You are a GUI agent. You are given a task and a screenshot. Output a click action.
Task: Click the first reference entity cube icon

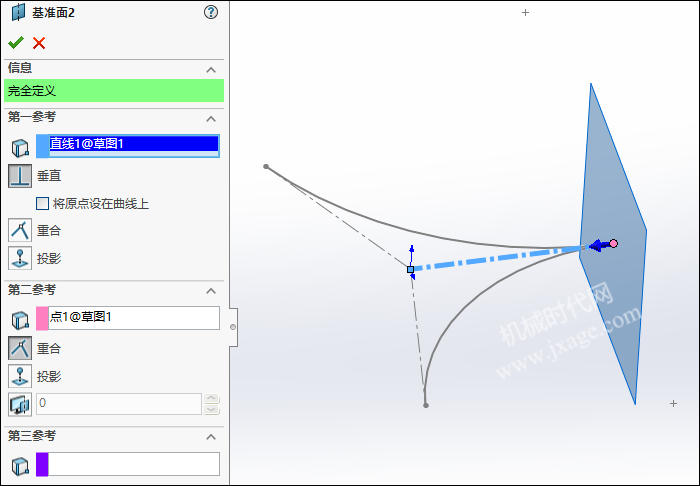tap(20, 147)
